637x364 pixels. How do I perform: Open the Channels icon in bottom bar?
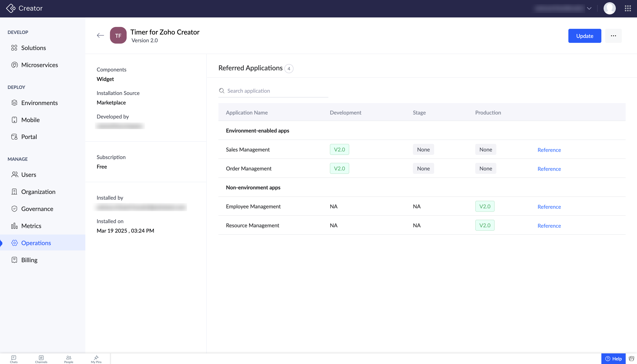point(41,359)
